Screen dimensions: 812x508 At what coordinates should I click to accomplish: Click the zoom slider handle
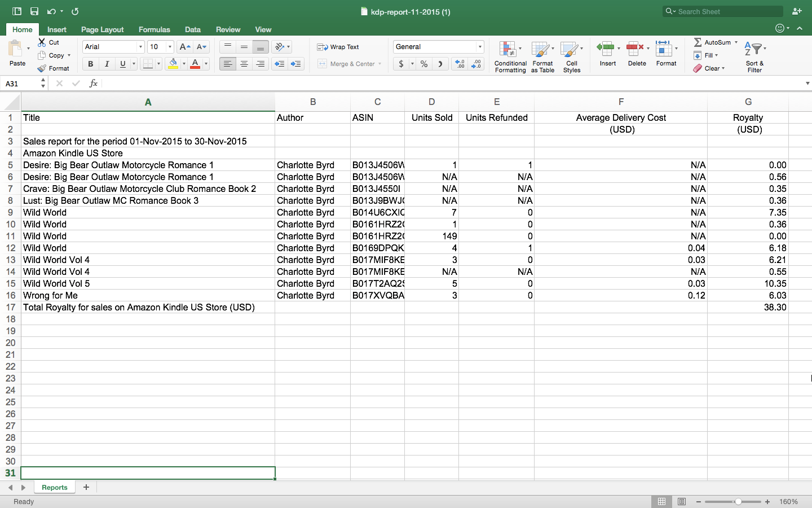pos(738,502)
